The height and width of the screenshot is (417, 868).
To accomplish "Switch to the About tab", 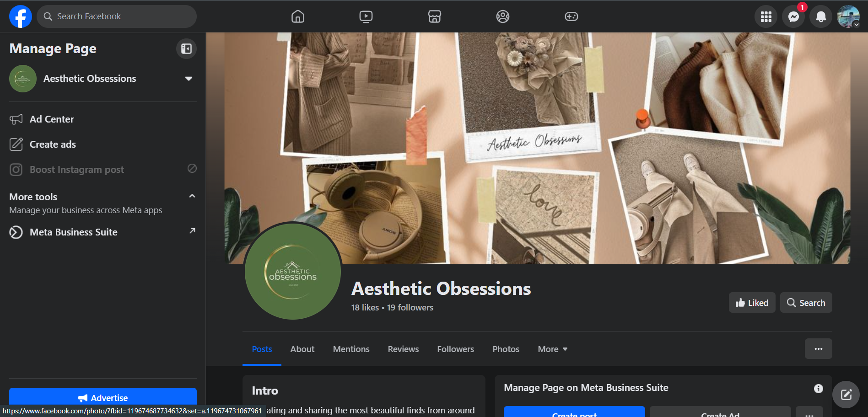I will coord(302,349).
